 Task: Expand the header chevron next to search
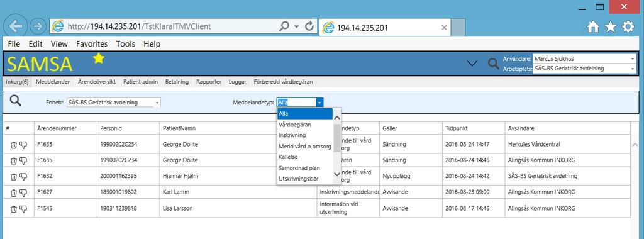[x=473, y=64]
